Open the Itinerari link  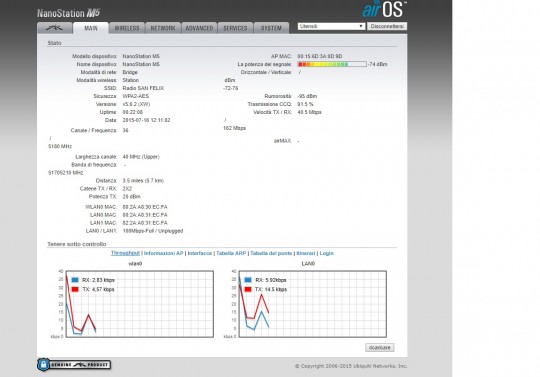click(306, 253)
